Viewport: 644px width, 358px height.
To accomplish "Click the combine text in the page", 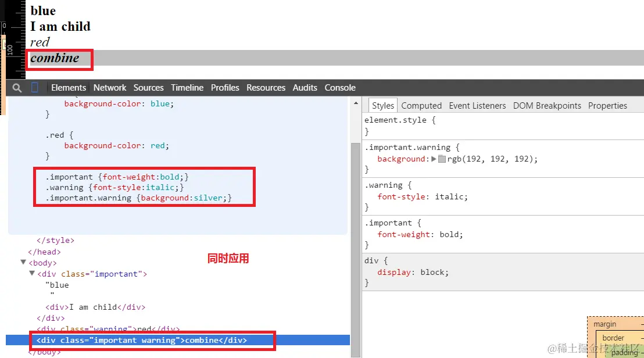I will (55, 58).
